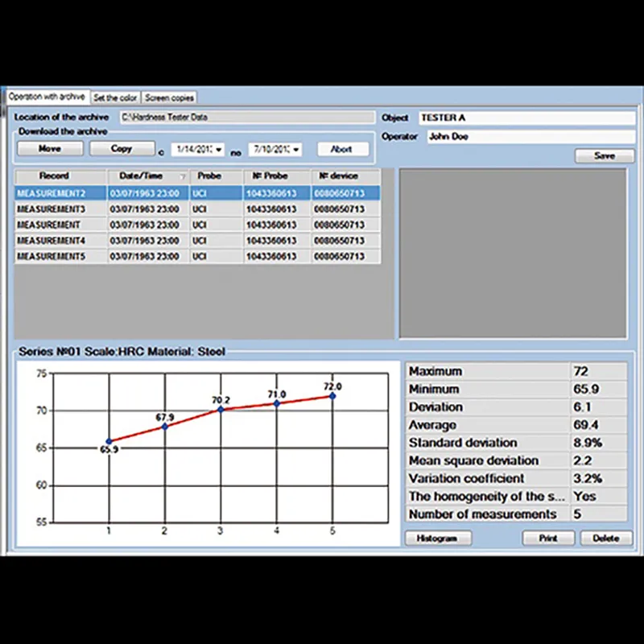Select the MEASUREMENT5 record row
The width and height of the screenshot is (644, 644).
pyautogui.click(x=197, y=256)
